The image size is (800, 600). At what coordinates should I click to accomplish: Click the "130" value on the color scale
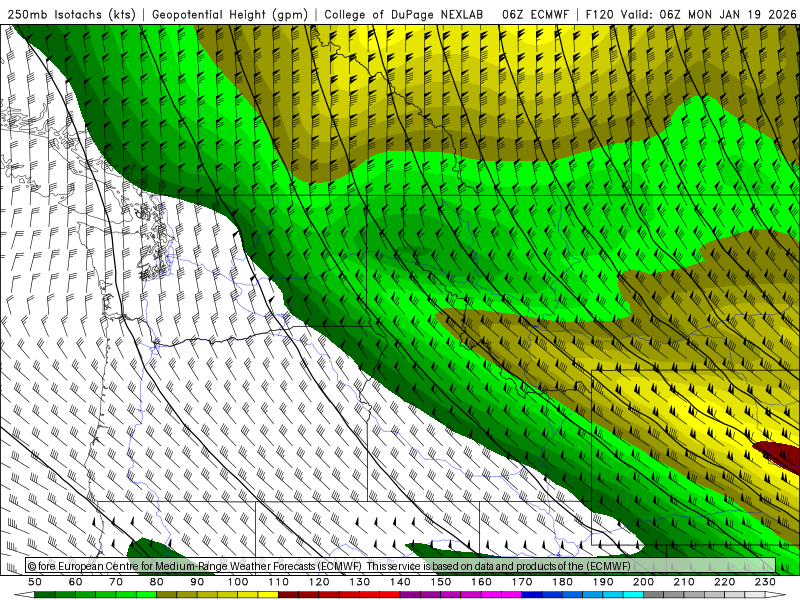coord(360,582)
